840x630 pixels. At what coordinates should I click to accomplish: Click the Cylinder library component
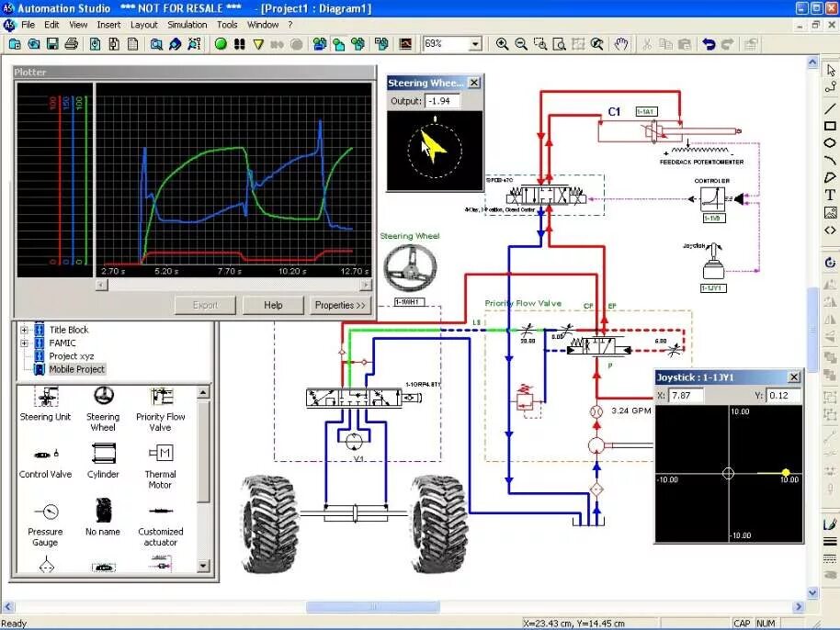coord(103,461)
